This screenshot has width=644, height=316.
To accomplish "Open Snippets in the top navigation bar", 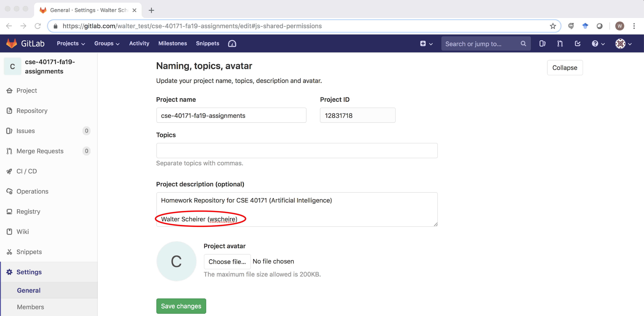I will 207,43.
